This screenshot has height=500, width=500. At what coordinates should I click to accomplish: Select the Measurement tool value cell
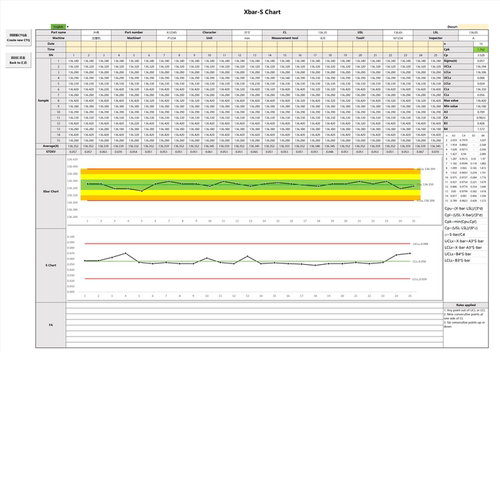[322, 38]
